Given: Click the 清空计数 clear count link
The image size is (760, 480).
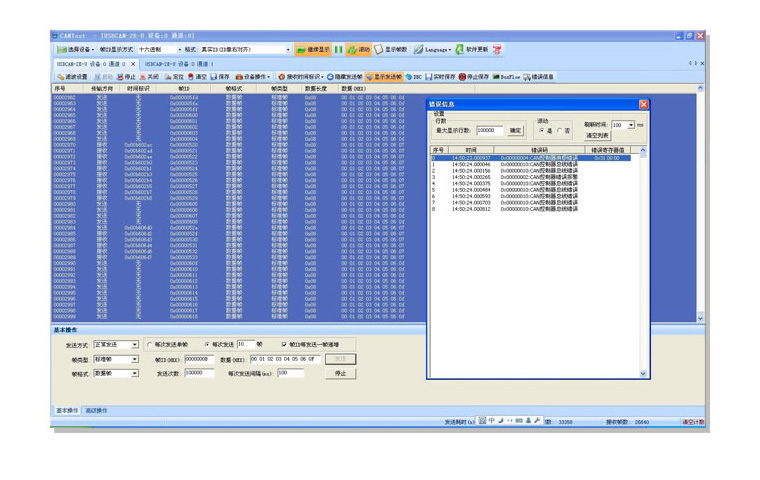Looking at the screenshot, I should pyautogui.click(x=693, y=422).
